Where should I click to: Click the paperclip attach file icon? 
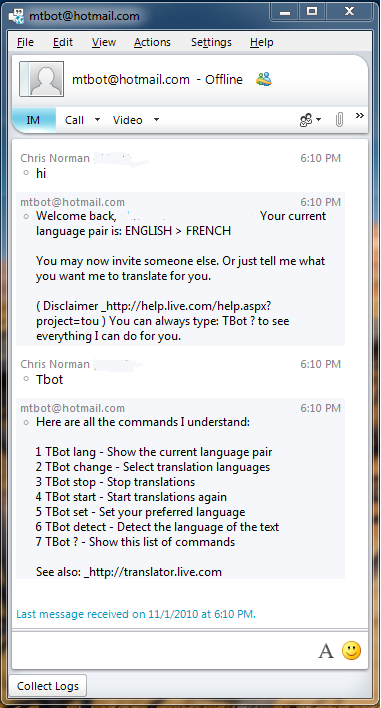point(339,120)
